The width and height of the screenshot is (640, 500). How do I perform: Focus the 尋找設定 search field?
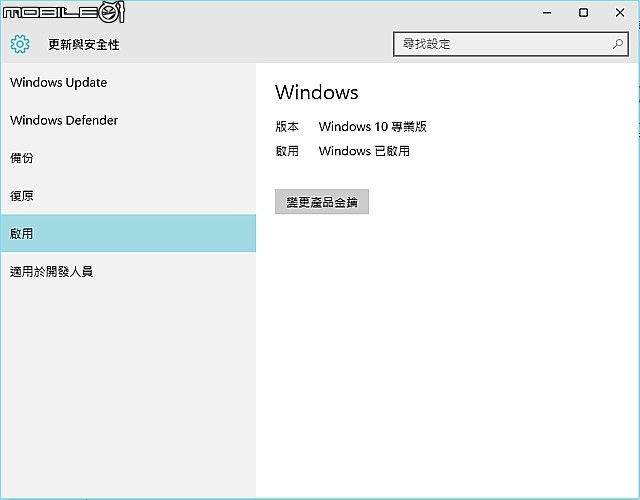511,44
